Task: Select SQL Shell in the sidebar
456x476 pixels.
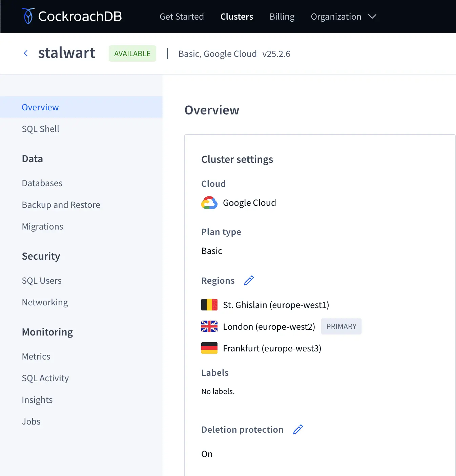Action: 40,129
